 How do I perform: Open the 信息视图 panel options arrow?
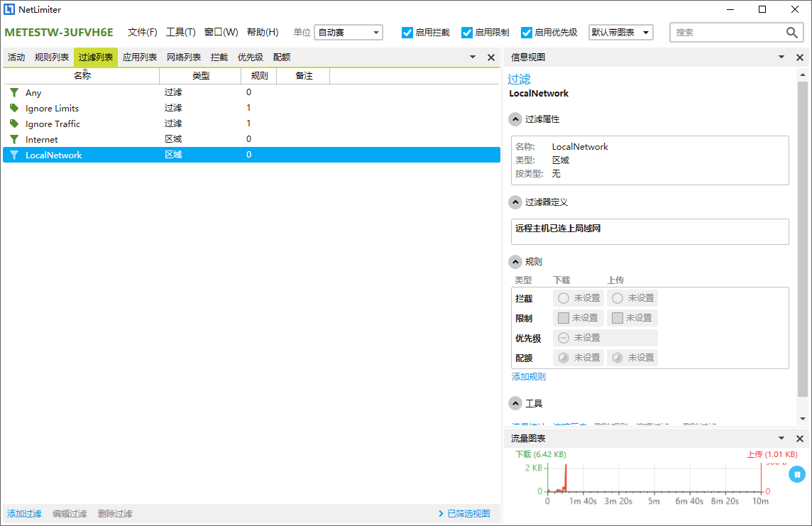pyautogui.click(x=781, y=57)
